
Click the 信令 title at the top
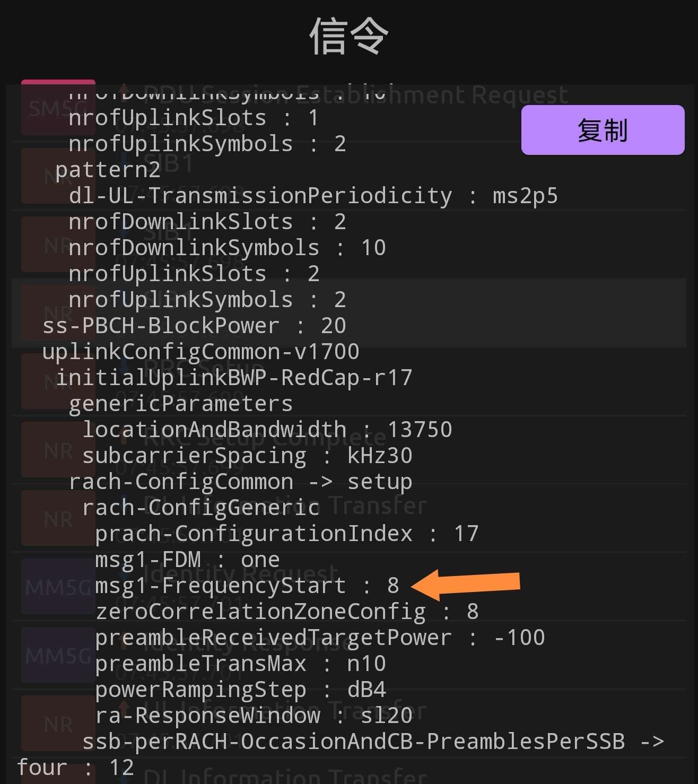point(348,36)
